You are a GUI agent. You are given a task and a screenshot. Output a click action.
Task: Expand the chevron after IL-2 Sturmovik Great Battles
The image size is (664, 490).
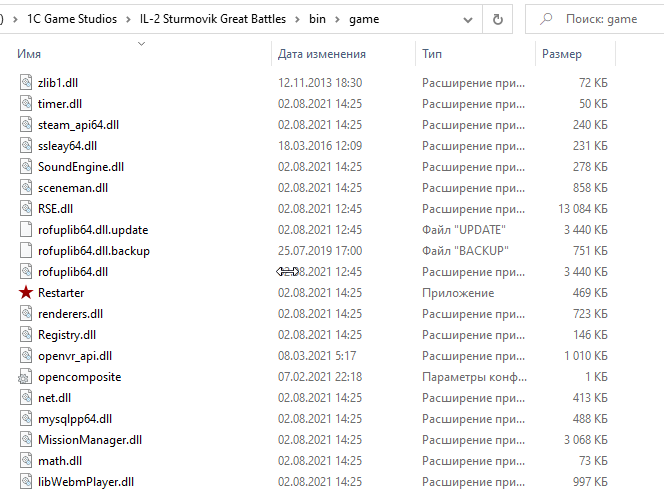[x=297, y=19]
